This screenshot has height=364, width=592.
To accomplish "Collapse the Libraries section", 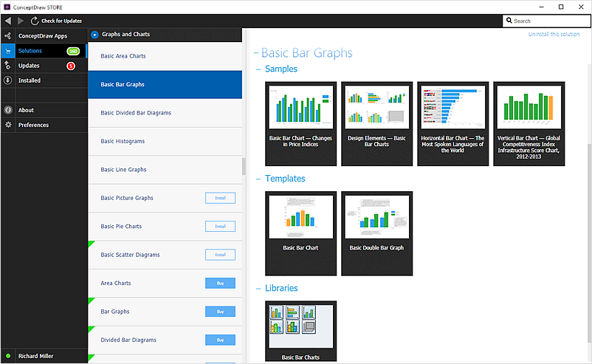I will click(x=258, y=288).
